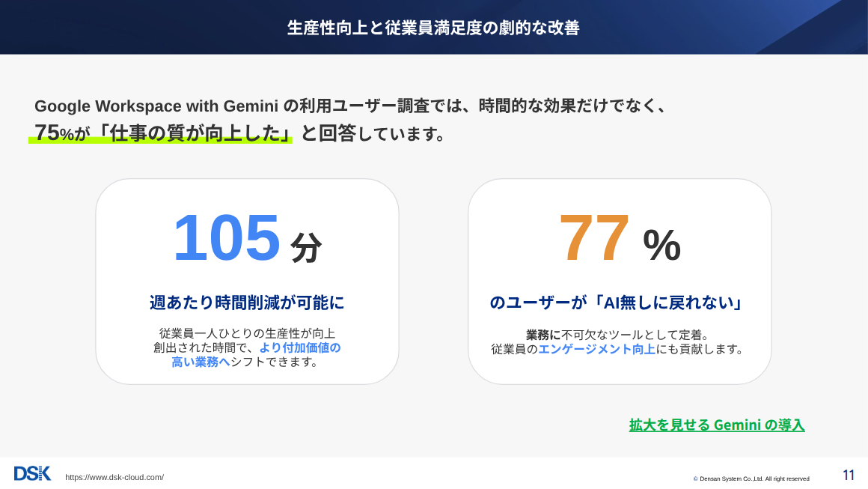Click the 高い業務へ blue text
This screenshot has height=489, width=868.
coord(201,362)
